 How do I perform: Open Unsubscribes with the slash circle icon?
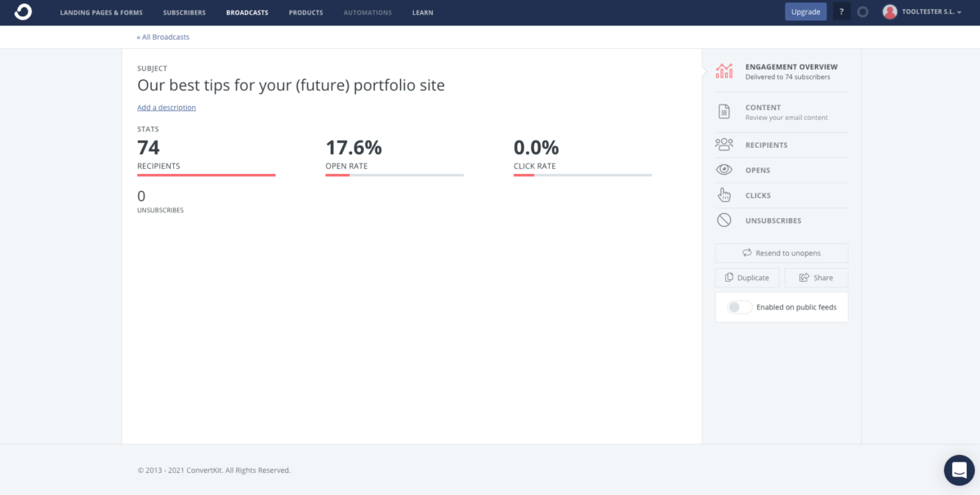tap(724, 220)
